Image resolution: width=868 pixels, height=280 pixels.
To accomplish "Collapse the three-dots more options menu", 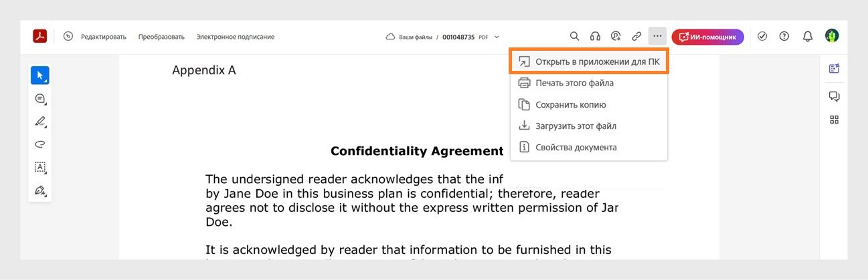I will click(657, 37).
